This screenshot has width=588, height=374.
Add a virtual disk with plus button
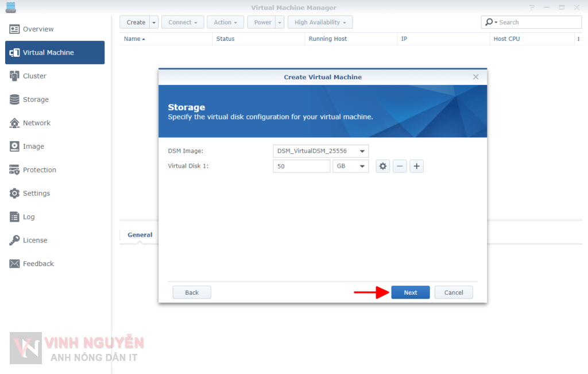(416, 166)
